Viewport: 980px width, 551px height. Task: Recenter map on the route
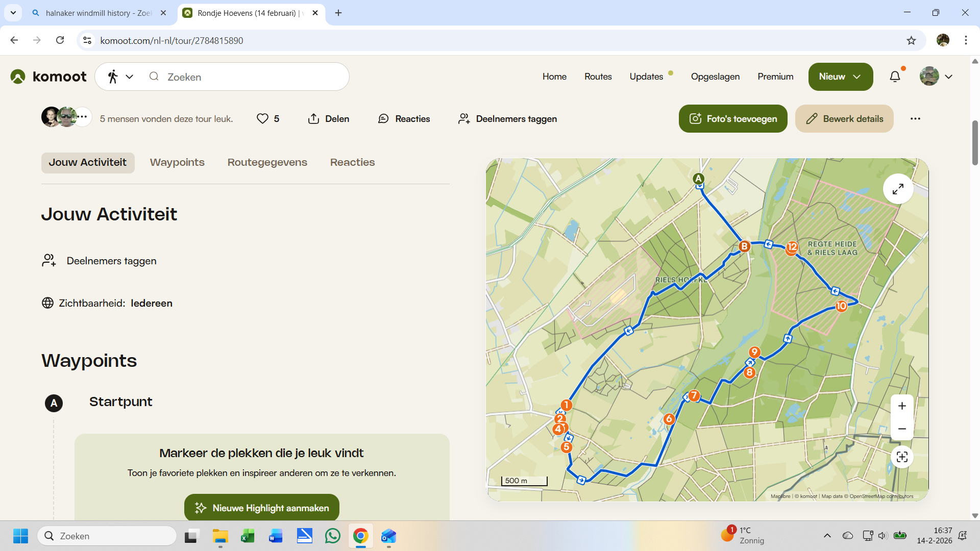(902, 457)
